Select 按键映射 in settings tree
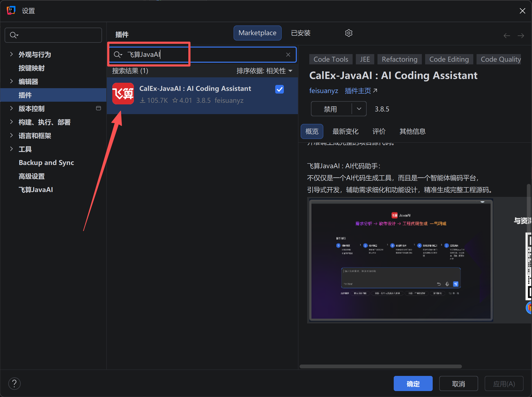The image size is (532, 397). coord(32,68)
